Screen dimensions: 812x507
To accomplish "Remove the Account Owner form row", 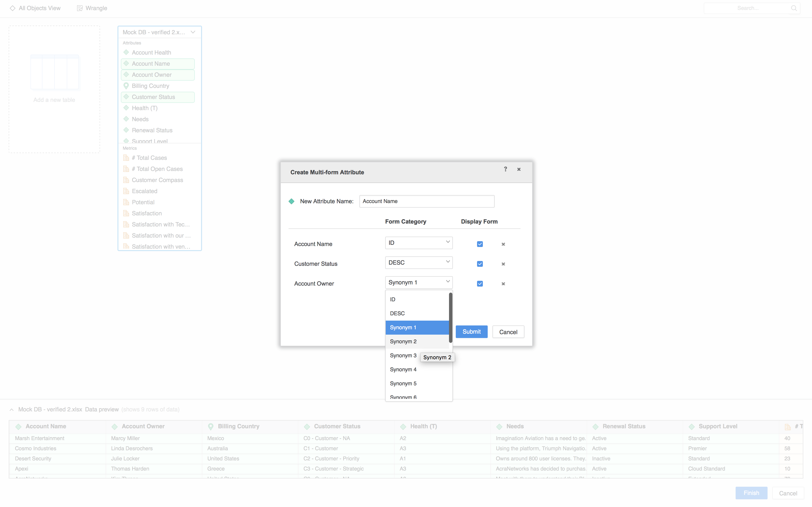I will [x=503, y=284].
